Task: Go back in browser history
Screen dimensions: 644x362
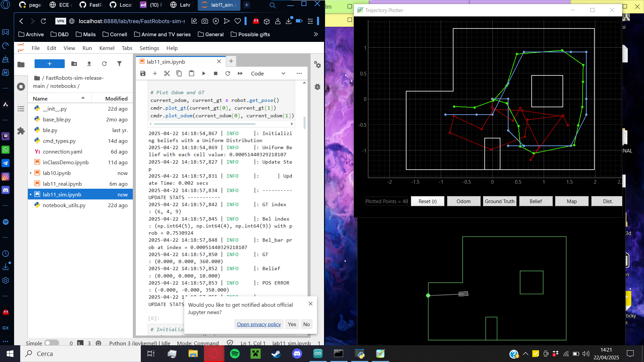Action: click(x=21, y=21)
